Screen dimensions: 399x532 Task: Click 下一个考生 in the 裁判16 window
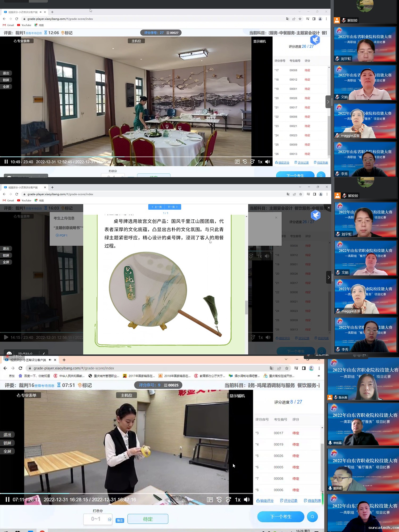point(281,517)
